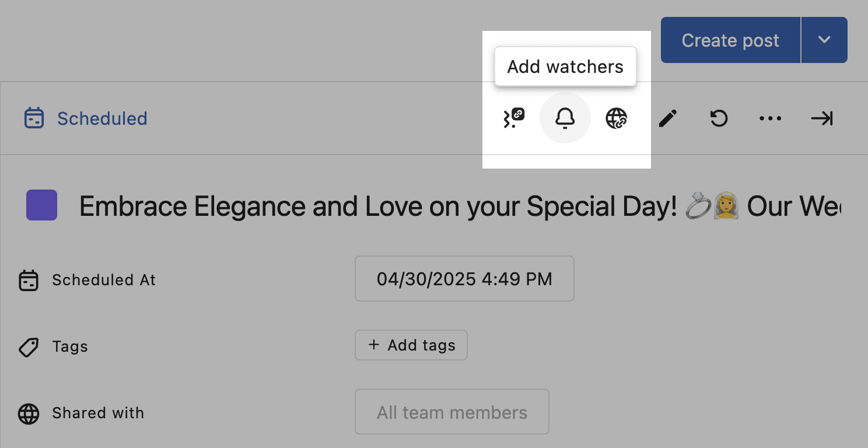Click the bell icon to add watchers
Screen dimensions: 868x448
pyautogui.click(x=565, y=118)
